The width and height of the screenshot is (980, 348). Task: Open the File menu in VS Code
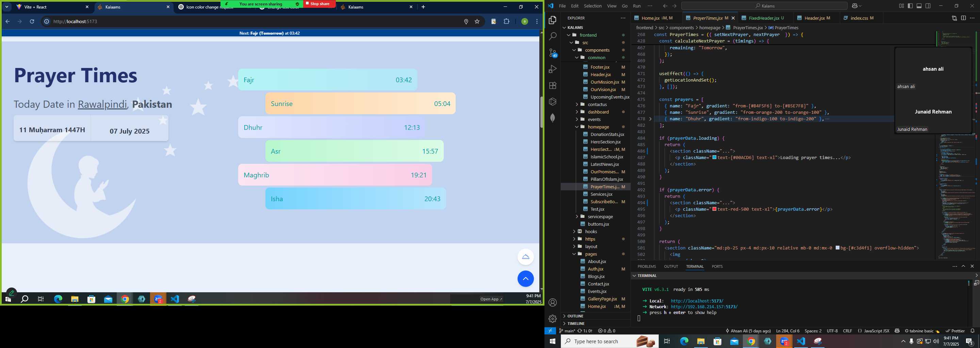click(x=562, y=6)
